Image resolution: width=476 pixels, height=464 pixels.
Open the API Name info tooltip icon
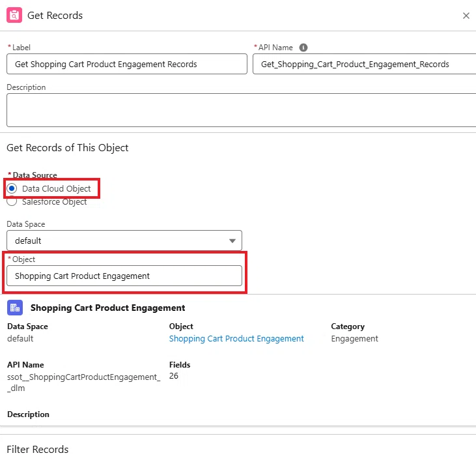tap(303, 48)
